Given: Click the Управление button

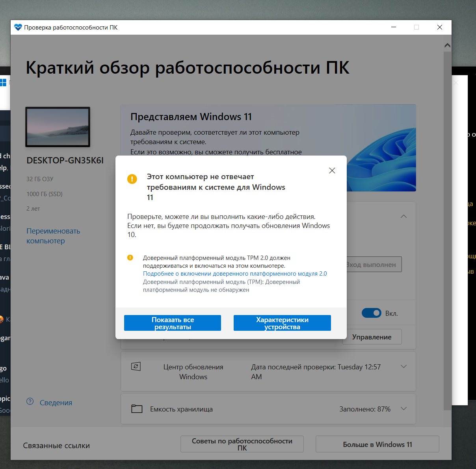Looking at the screenshot, I should point(372,337).
